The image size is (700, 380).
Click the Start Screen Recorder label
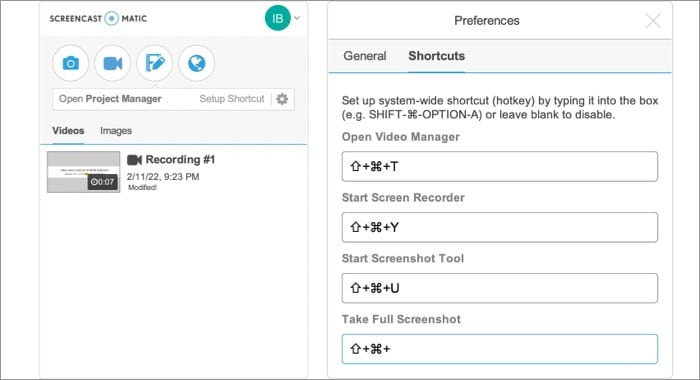coord(403,198)
